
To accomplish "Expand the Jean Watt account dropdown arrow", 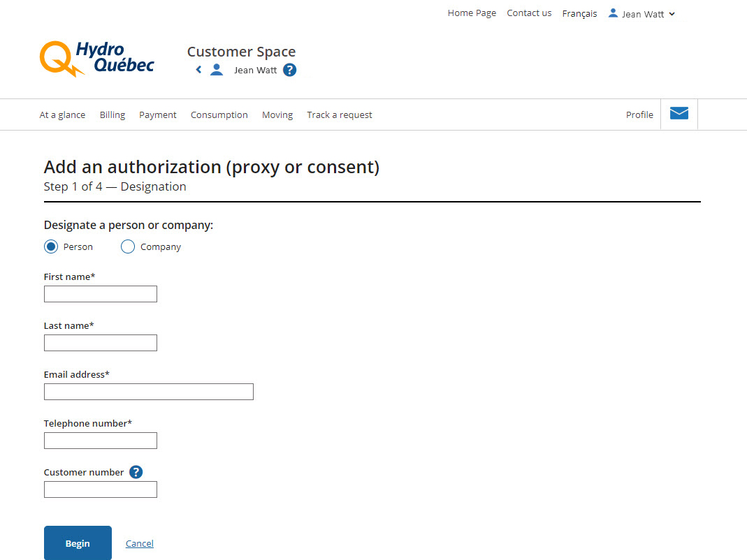I will click(x=672, y=14).
